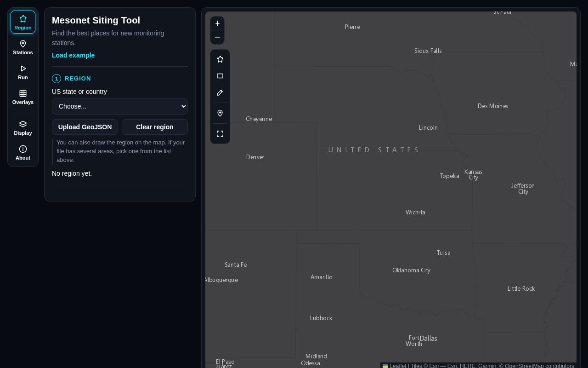Open the Stations sidebar section
The width and height of the screenshot is (588, 368).
click(x=23, y=47)
